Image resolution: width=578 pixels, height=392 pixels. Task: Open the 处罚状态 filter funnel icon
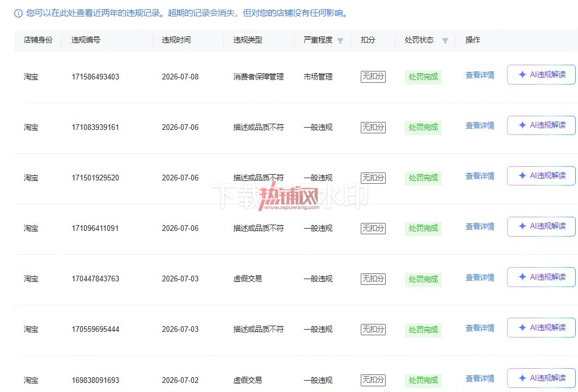[x=445, y=41]
